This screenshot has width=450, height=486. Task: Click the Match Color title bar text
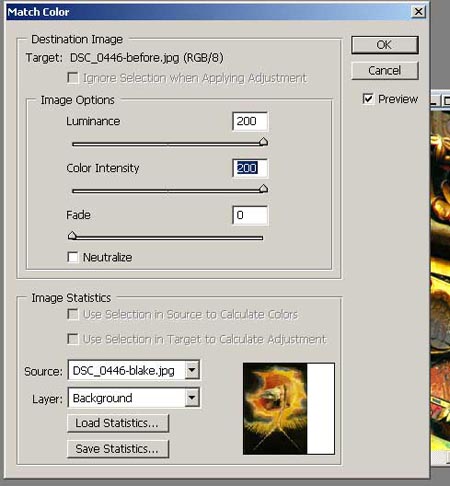(38, 12)
